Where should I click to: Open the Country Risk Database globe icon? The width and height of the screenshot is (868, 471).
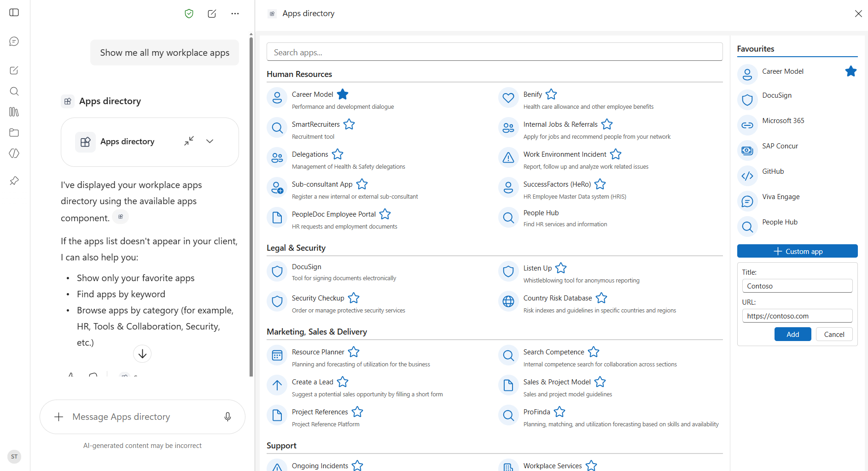coord(508,301)
